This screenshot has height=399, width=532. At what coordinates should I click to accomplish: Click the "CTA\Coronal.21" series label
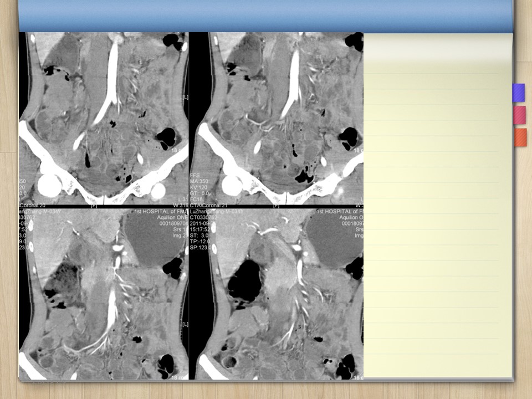tap(209, 206)
